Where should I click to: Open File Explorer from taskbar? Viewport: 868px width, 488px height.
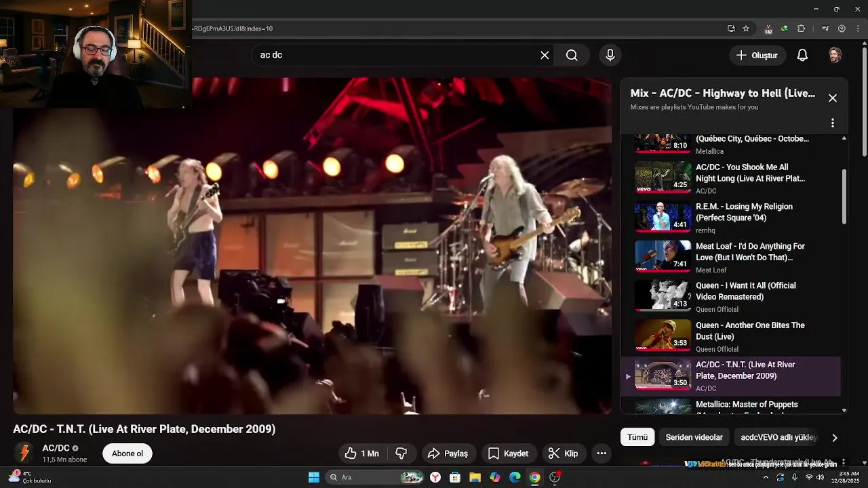(x=475, y=477)
